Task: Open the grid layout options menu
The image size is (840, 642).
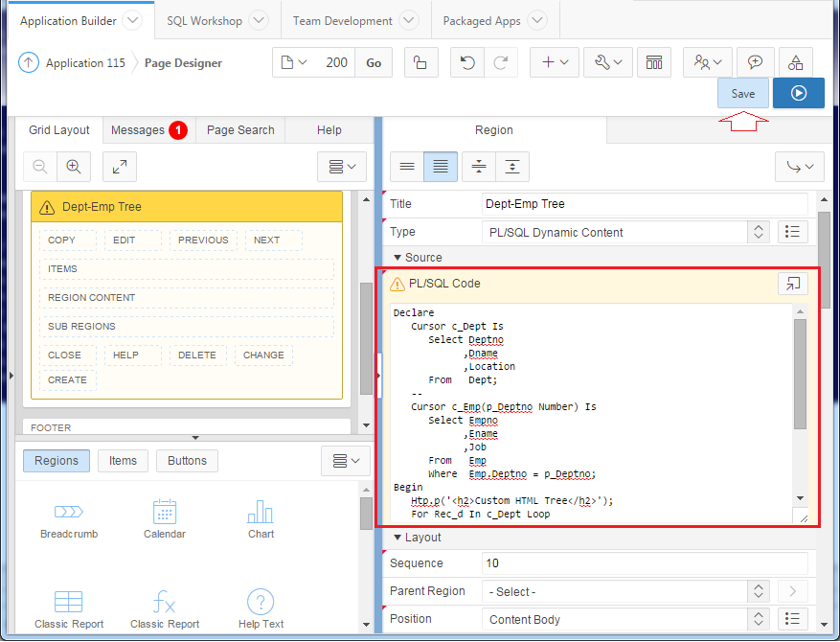Action: 342,167
